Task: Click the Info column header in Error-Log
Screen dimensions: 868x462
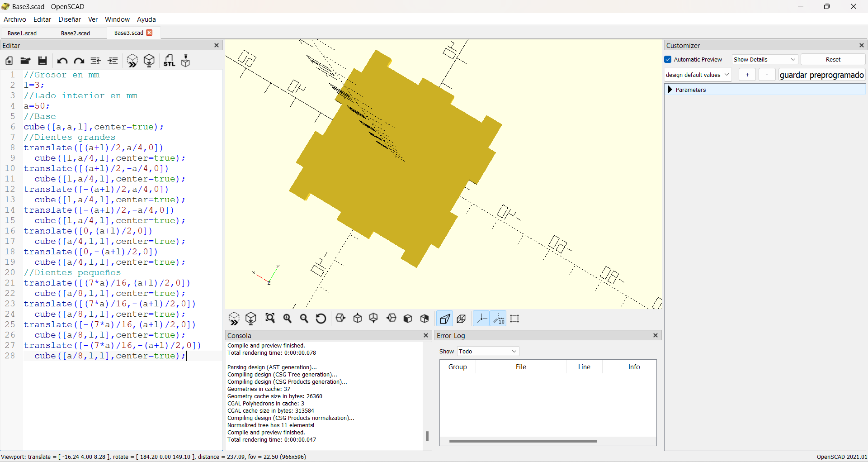Action: pos(634,367)
